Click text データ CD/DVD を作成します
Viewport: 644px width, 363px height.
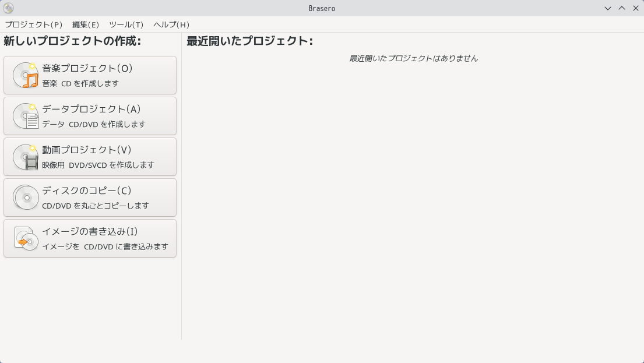click(94, 124)
